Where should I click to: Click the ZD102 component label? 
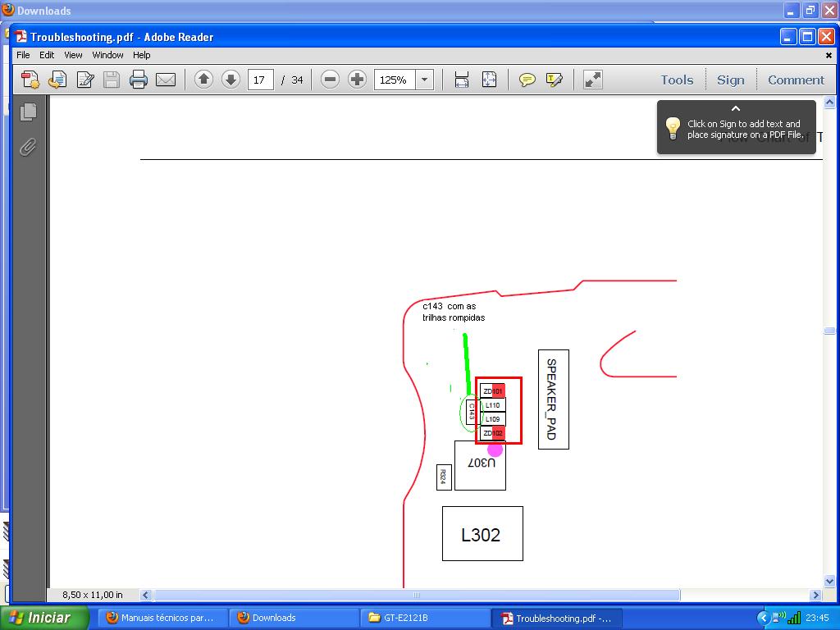(x=492, y=433)
